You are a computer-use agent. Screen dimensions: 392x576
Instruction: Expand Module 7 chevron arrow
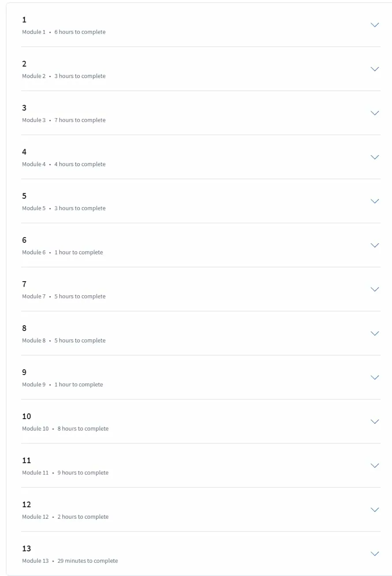pos(375,290)
